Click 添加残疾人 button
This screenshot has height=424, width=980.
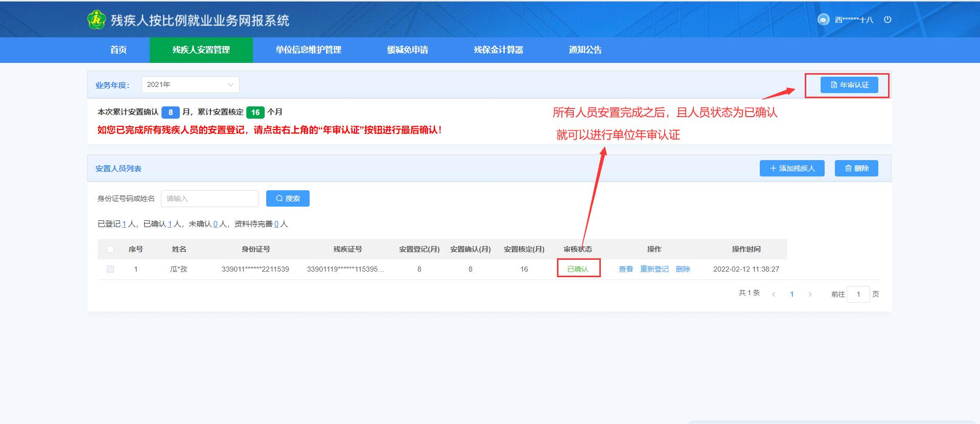pyautogui.click(x=791, y=168)
